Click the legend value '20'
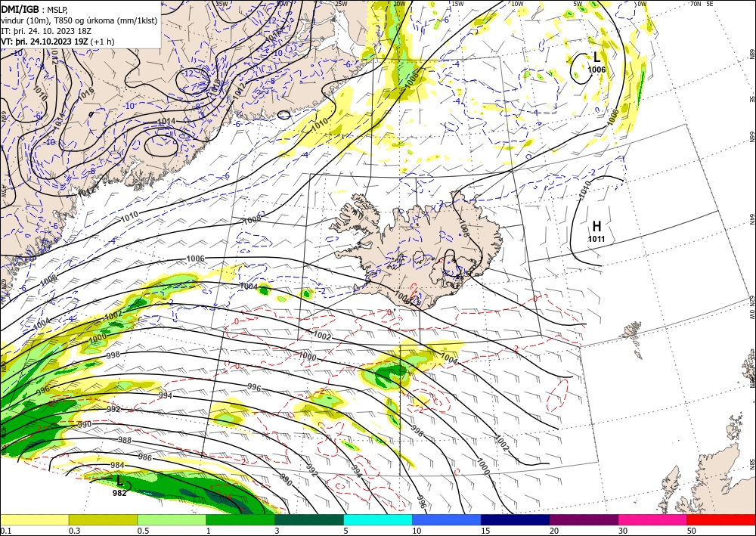The image size is (756, 536). pos(554,531)
